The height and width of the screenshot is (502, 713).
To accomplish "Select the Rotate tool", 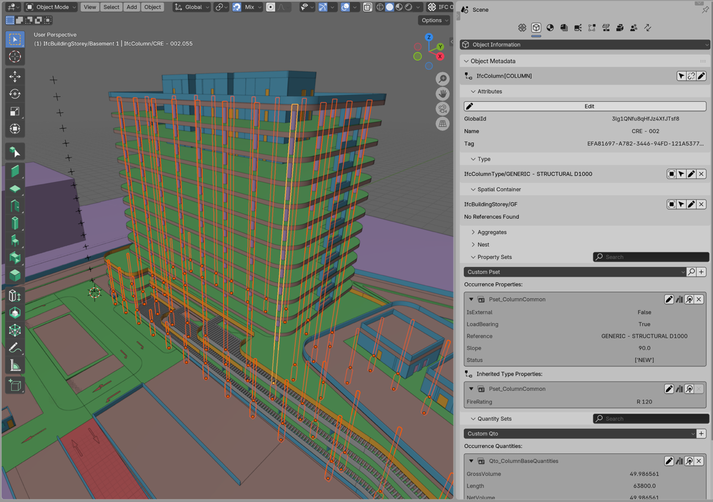I will pyautogui.click(x=15, y=94).
